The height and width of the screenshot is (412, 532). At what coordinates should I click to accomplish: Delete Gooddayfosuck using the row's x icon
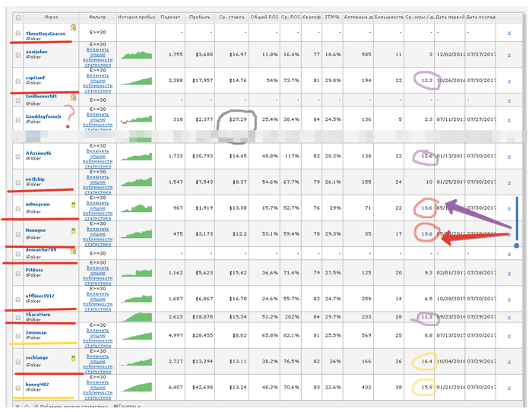point(509,120)
